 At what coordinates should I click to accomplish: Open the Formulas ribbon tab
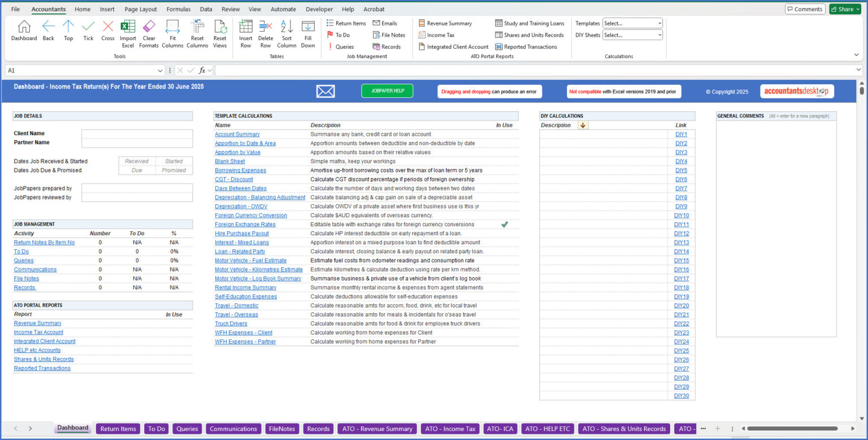tap(179, 9)
